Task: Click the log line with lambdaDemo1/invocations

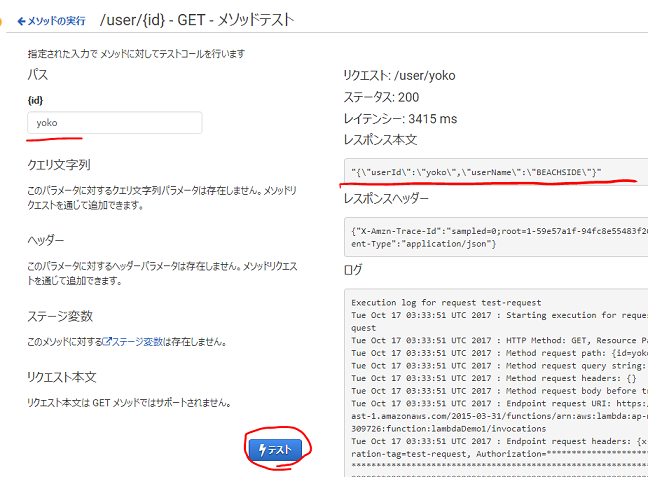Action: (448, 429)
